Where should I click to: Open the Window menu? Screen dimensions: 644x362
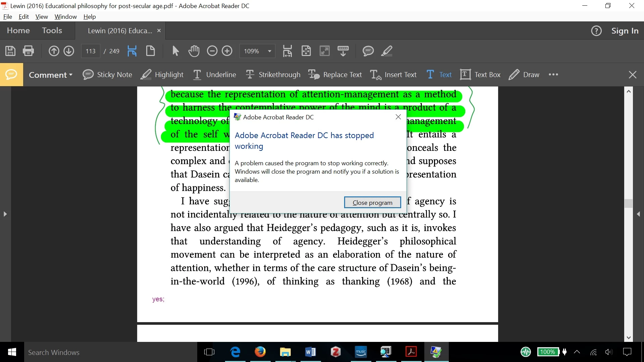65,16
